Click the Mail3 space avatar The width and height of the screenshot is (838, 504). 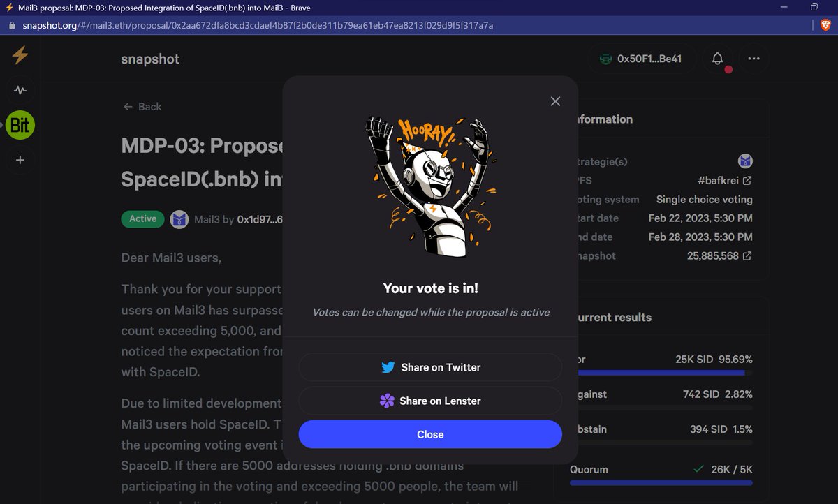tap(179, 219)
